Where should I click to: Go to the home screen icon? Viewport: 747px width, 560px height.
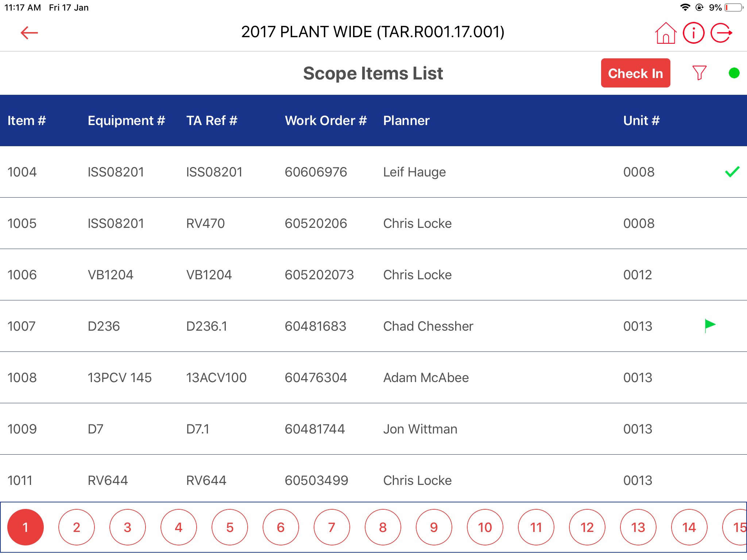[666, 33]
